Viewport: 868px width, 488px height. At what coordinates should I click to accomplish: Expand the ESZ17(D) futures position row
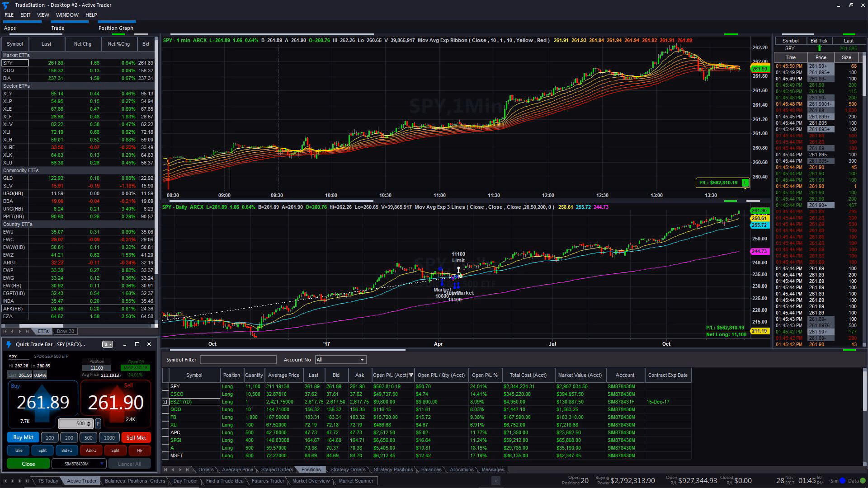(x=165, y=402)
